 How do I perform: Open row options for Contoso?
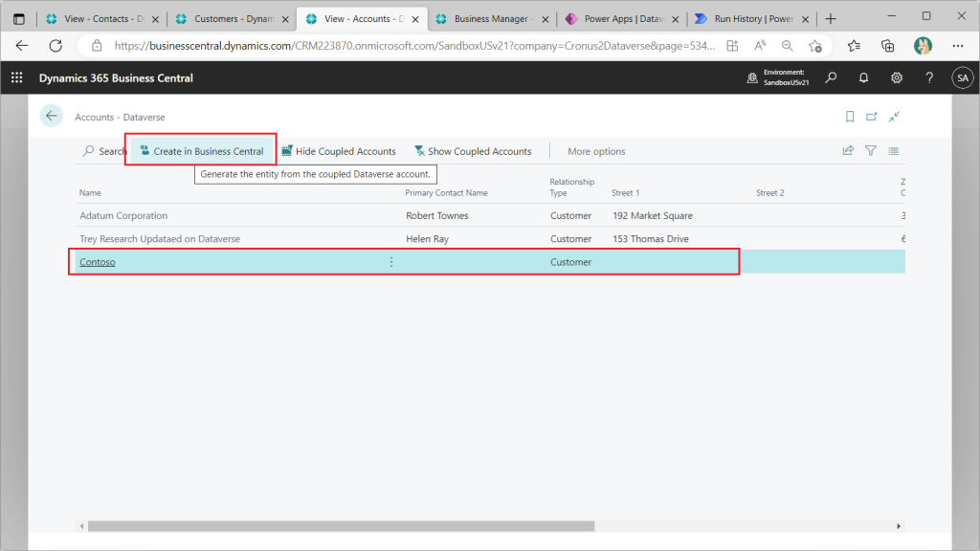pos(391,262)
